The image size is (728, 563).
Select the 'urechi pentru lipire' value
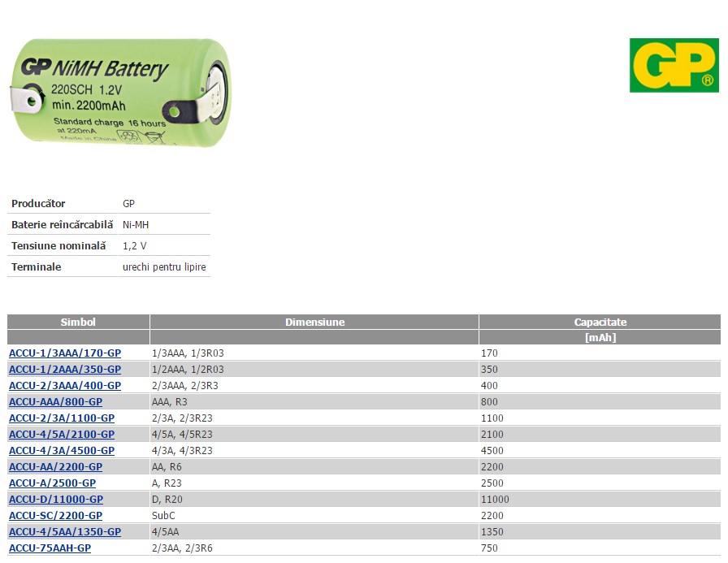[x=164, y=267]
